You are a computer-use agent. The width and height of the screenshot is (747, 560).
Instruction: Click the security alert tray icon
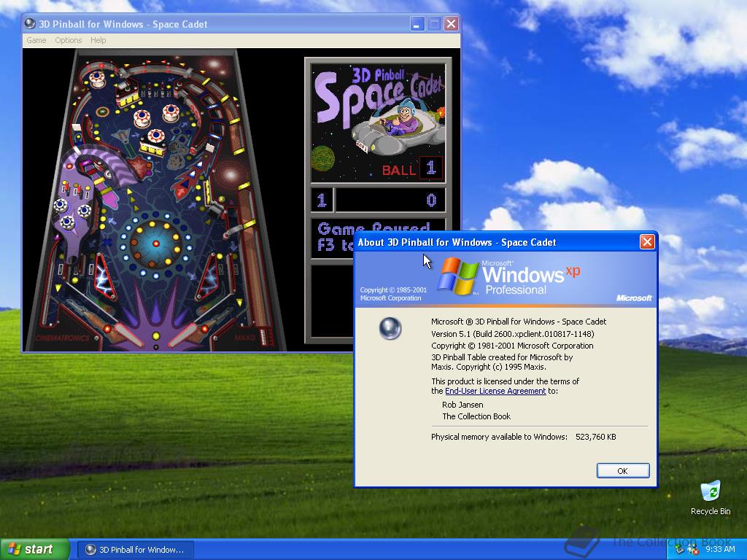(x=692, y=550)
